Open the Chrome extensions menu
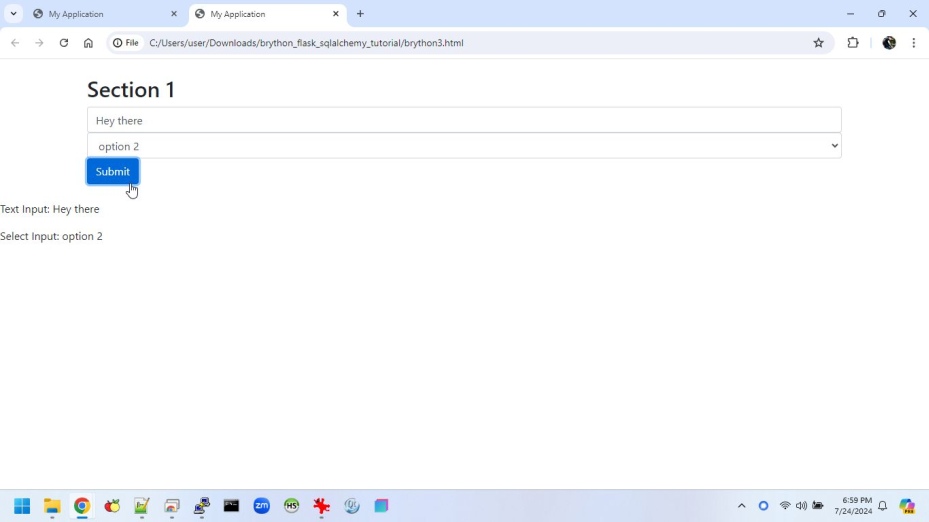The width and height of the screenshot is (929, 522). pos(853,43)
